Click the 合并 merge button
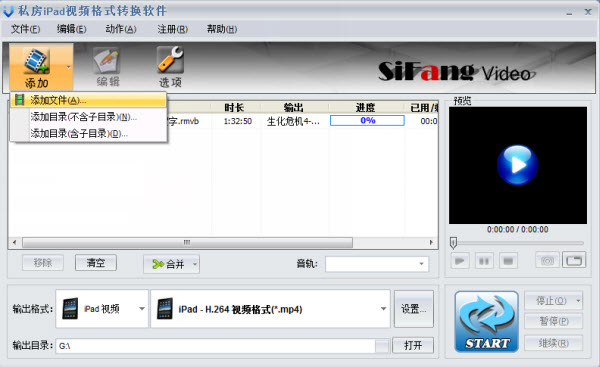Screen dimensions: 600x367 (168, 264)
